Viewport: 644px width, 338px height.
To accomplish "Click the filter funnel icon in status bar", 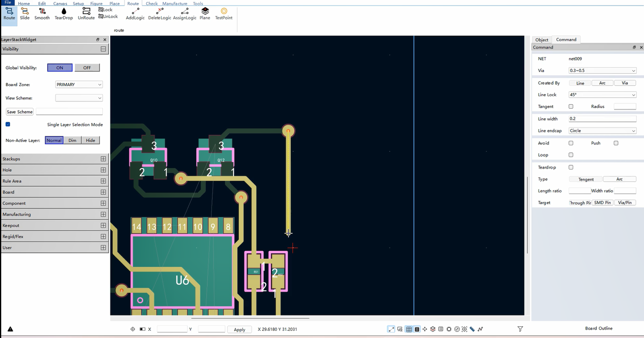I will (520, 329).
